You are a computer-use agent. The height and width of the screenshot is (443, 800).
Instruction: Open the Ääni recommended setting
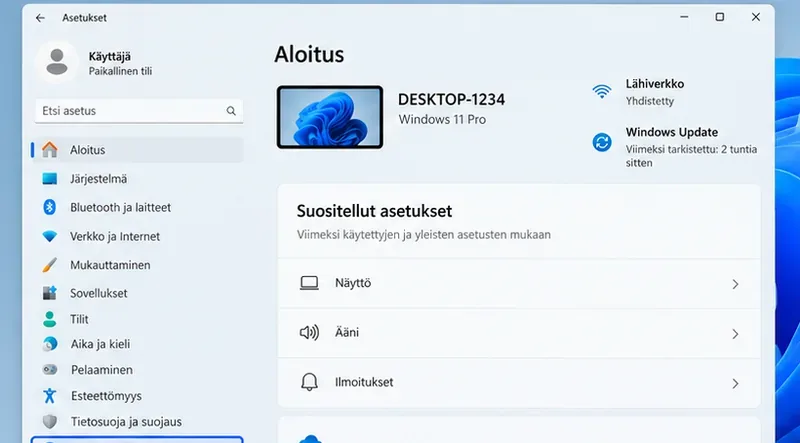click(519, 333)
